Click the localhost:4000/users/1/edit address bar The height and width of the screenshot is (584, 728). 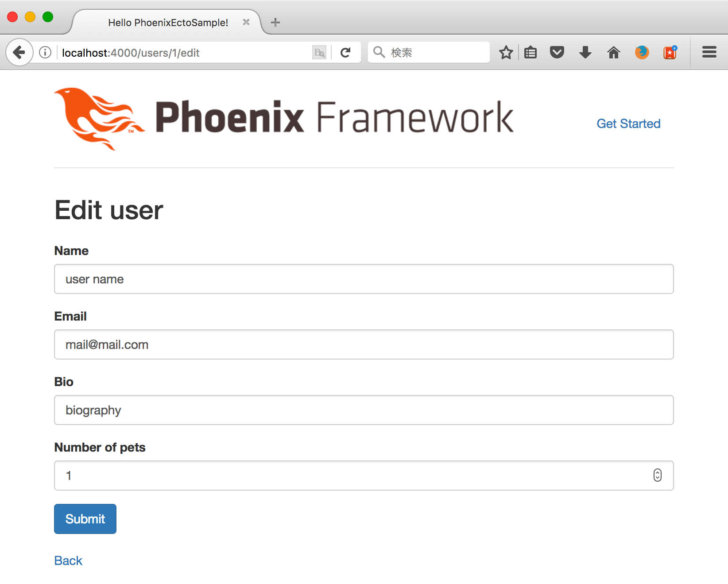pyautogui.click(x=186, y=53)
